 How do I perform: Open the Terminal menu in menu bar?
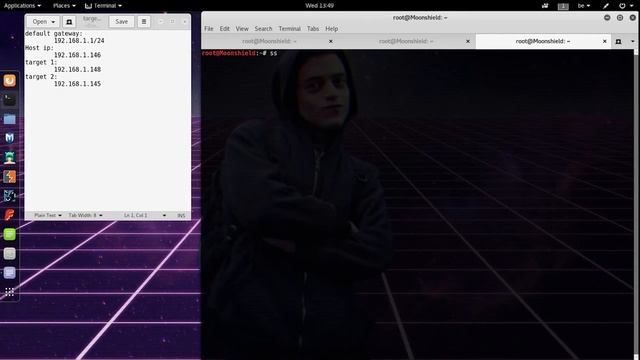(289, 29)
